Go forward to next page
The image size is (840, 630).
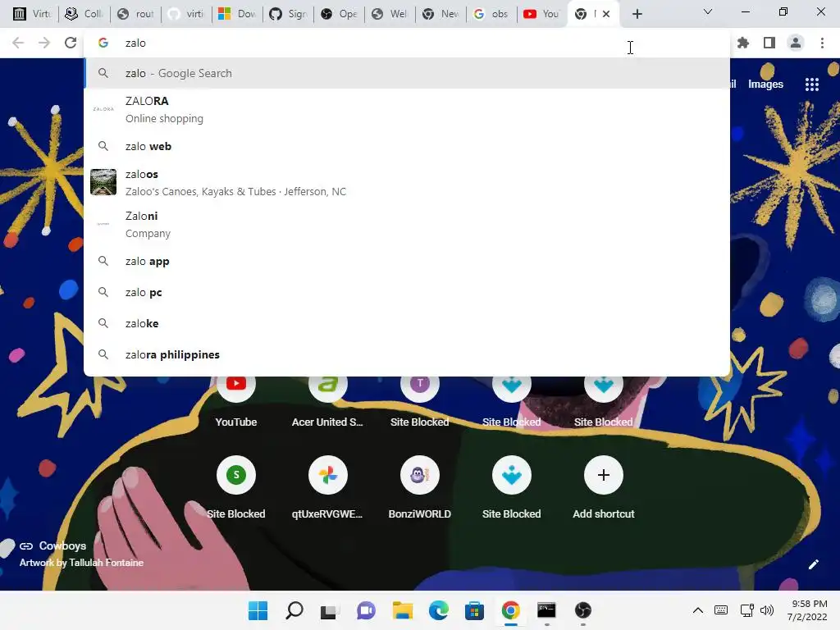44,43
